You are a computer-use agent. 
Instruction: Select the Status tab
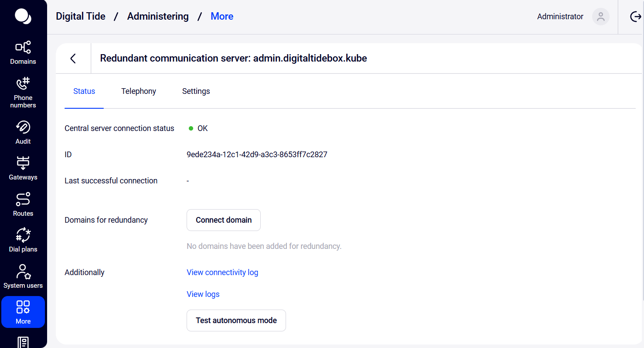tap(84, 91)
